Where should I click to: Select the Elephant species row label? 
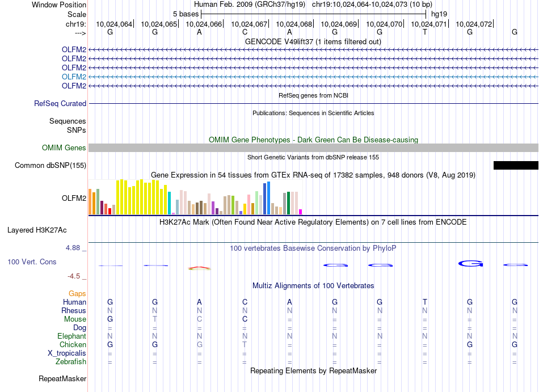(x=71, y=336)
